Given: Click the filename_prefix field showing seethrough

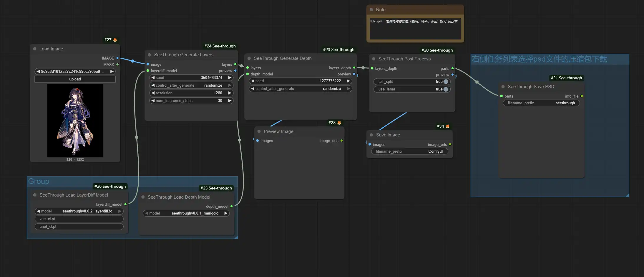Looking at the screenshot, I should 541,103.
